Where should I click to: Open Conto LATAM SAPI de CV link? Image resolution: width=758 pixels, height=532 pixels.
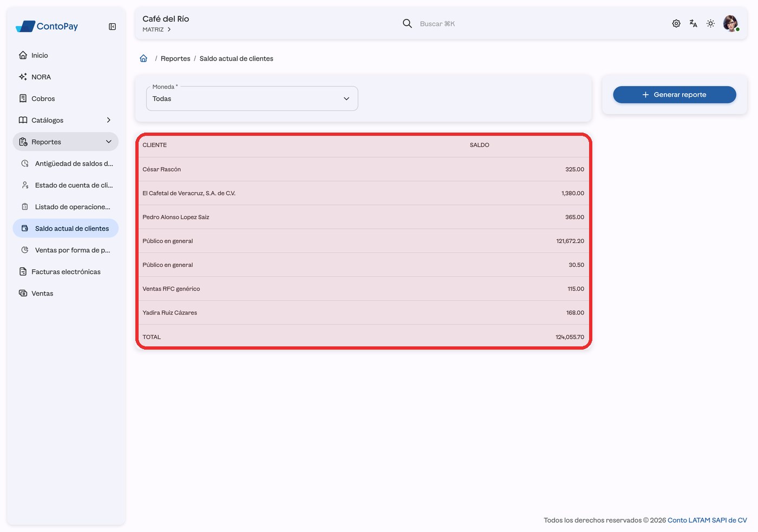coord(707,520)
